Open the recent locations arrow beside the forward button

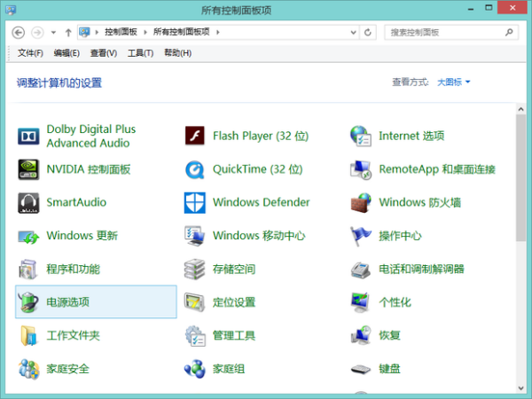(53, 33)
